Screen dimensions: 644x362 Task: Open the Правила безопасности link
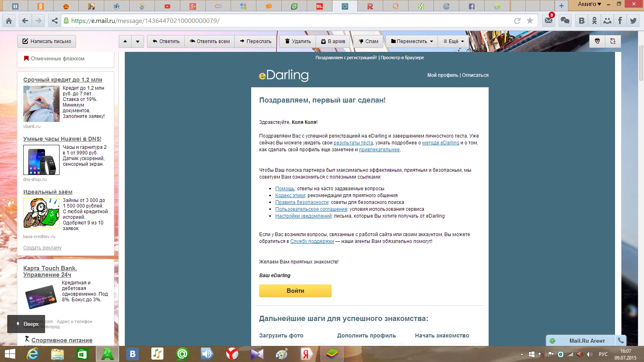click(x=302, y=202)
